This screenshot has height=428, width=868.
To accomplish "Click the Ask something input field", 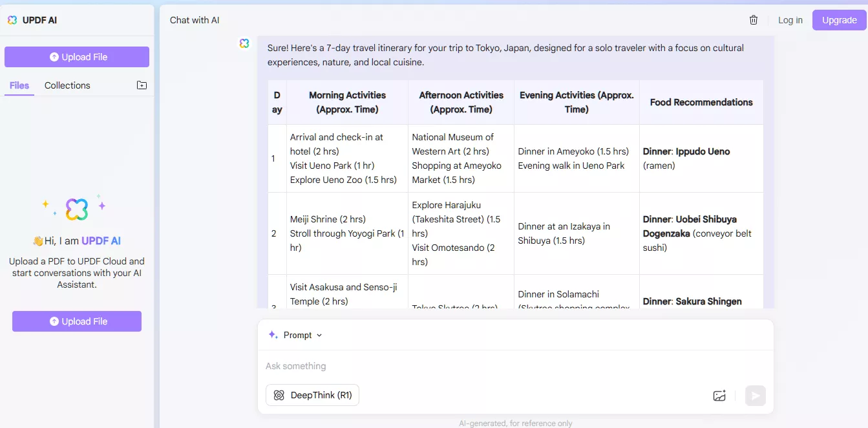I will click(485, 366).
